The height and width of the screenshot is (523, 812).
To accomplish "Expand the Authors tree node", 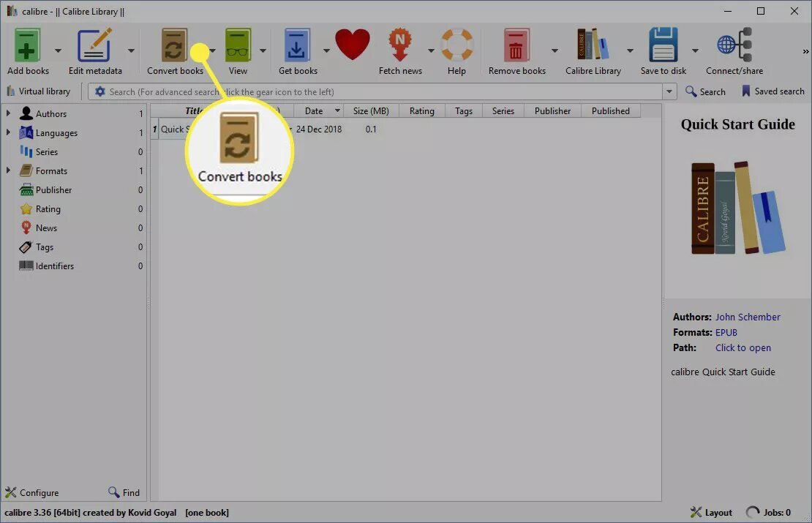I will (8, 113).
